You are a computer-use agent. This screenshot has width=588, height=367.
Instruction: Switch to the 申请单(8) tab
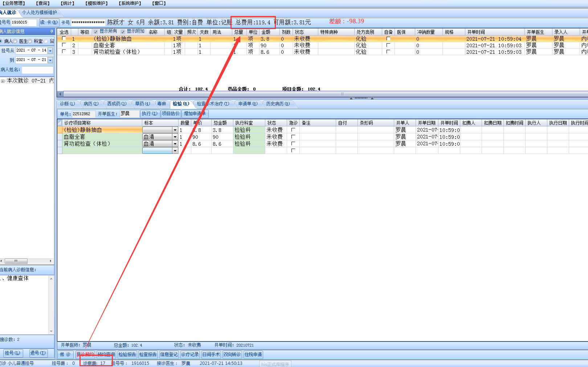tap(248, 104)
